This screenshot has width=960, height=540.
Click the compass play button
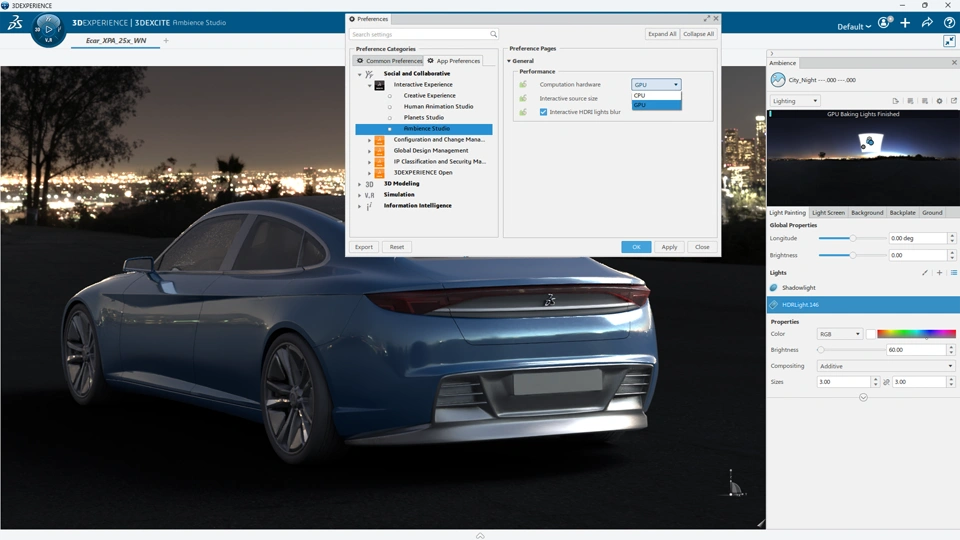pos(48,29)
